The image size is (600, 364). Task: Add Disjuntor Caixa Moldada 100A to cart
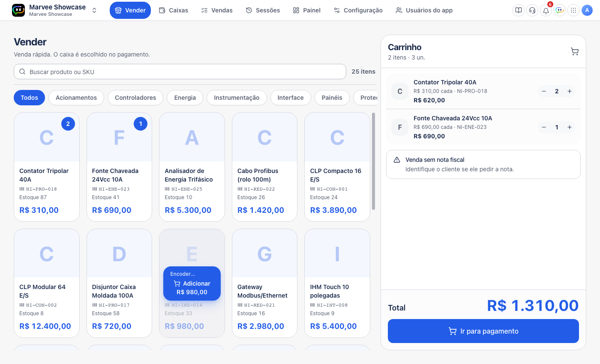point(119,283)
